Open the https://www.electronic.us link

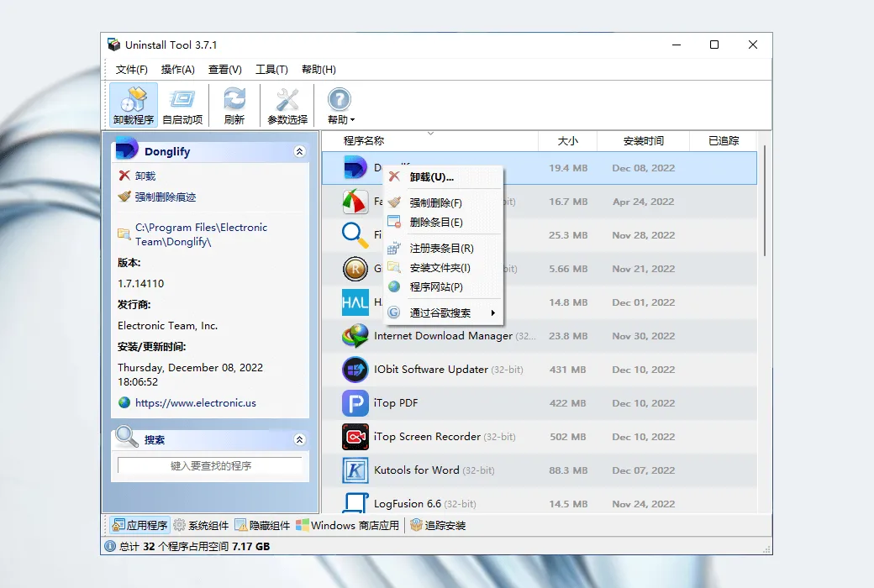click(x=196, y=403)
